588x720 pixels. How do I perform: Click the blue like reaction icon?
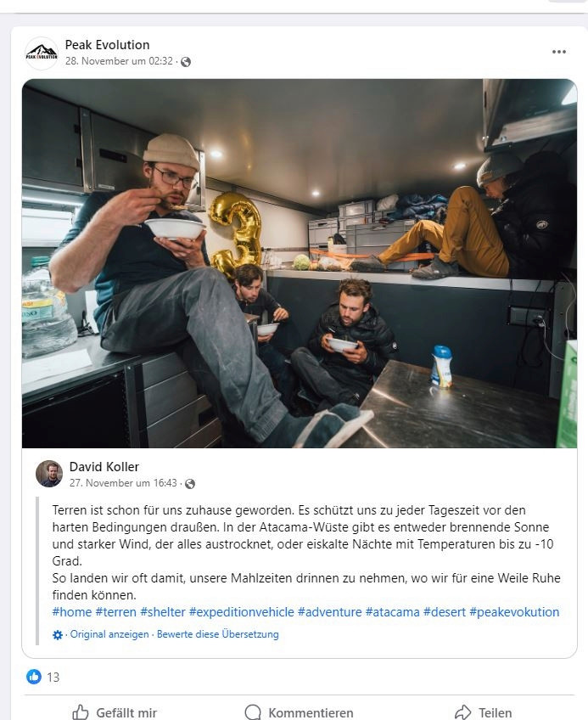pos(33,677)
